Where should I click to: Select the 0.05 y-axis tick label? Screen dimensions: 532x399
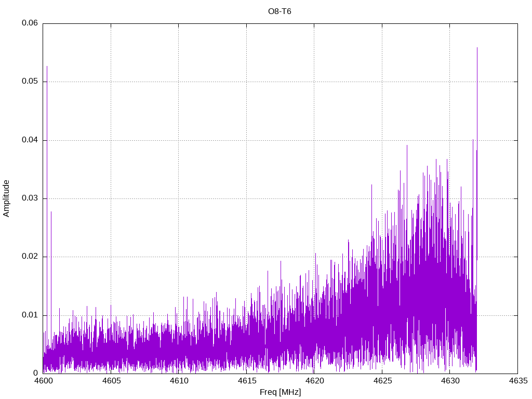[30, 82]
